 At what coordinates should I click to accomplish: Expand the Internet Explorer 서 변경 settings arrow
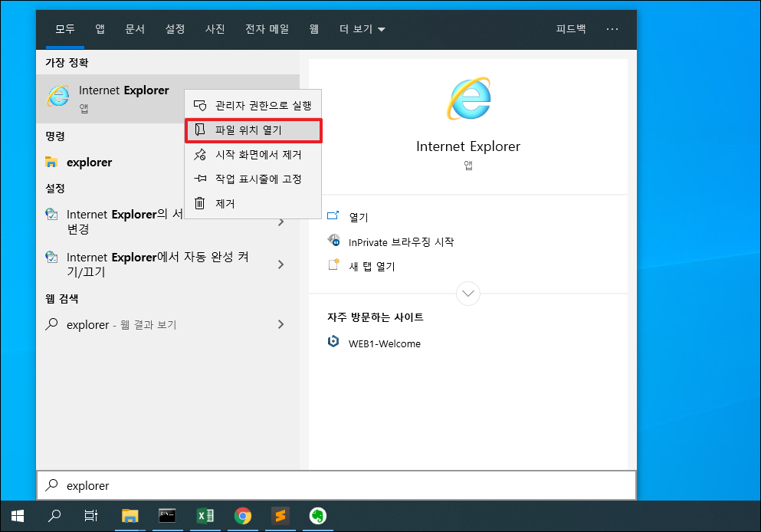point(281,222)
